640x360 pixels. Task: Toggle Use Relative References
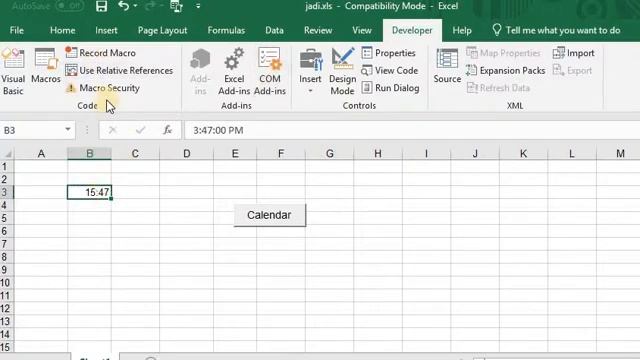click(x=119, y=70)
